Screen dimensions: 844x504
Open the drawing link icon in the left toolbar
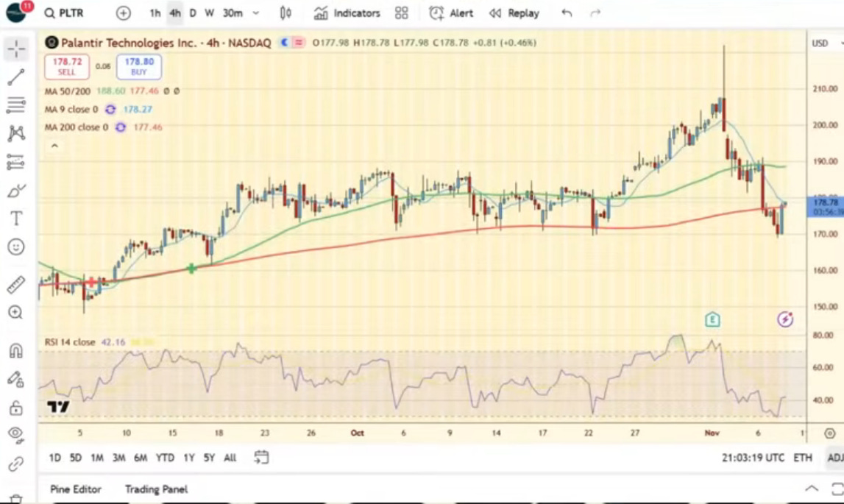point(16,464)
